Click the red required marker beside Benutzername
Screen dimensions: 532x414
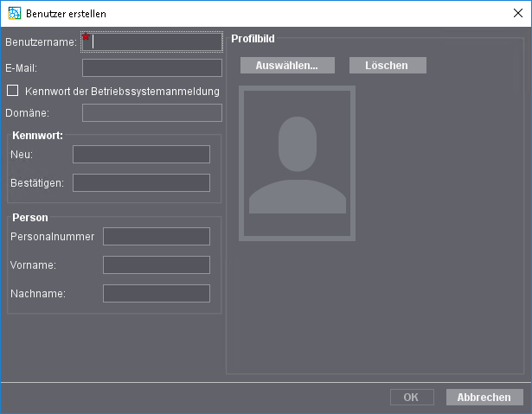tap(86, 37)
